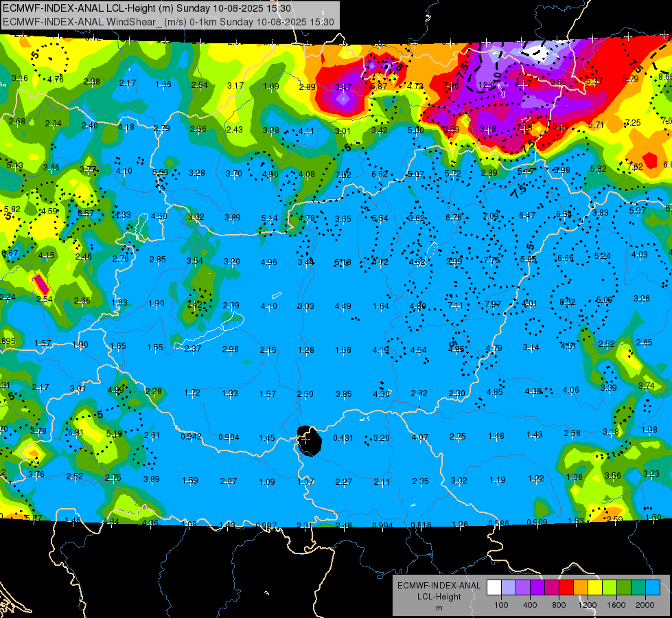Click the wind shear value 7.52

point(343,174)
